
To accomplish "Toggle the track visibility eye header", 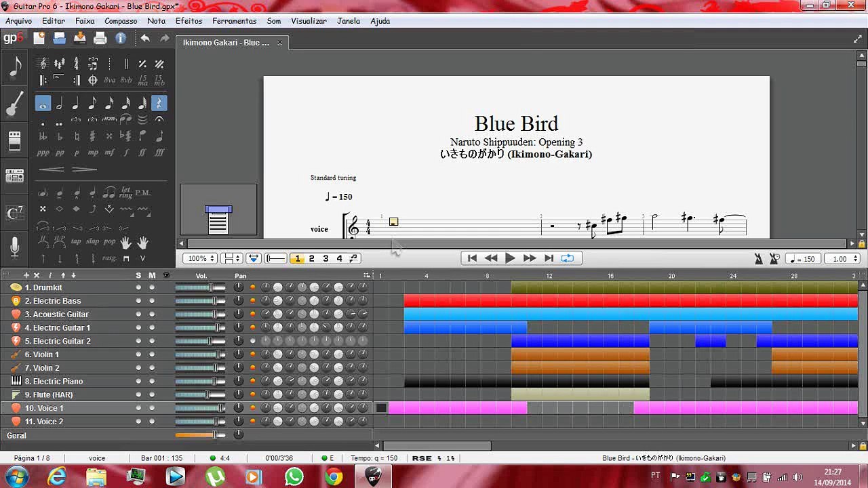I will 166,275.
